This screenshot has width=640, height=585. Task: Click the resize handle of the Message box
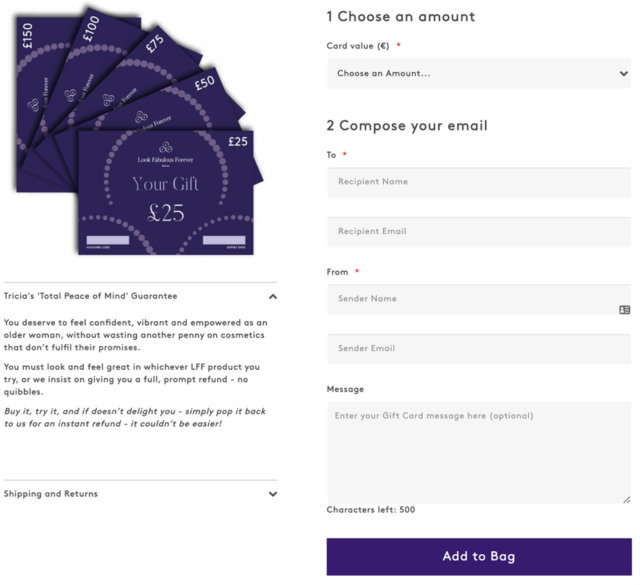[626, 498]
